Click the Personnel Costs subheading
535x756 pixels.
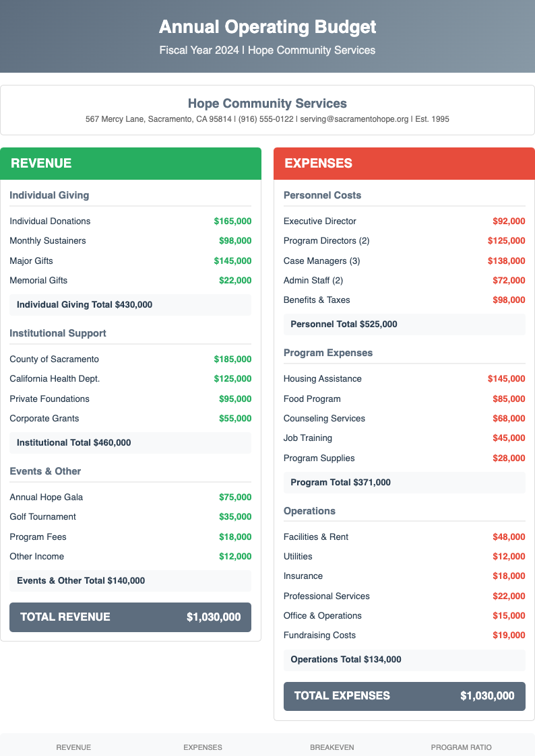click(322, 195)
